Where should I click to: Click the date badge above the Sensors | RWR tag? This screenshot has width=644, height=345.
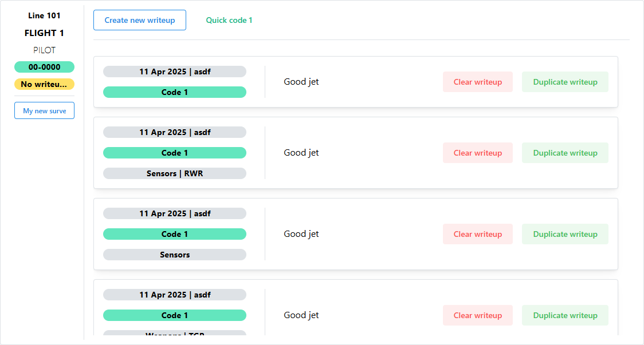175,132
